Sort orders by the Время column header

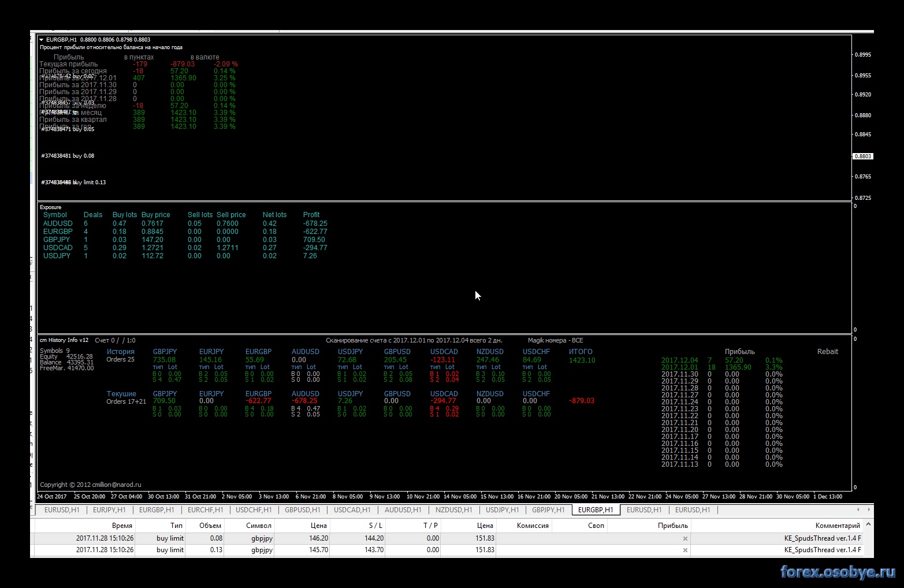[85, 526]
